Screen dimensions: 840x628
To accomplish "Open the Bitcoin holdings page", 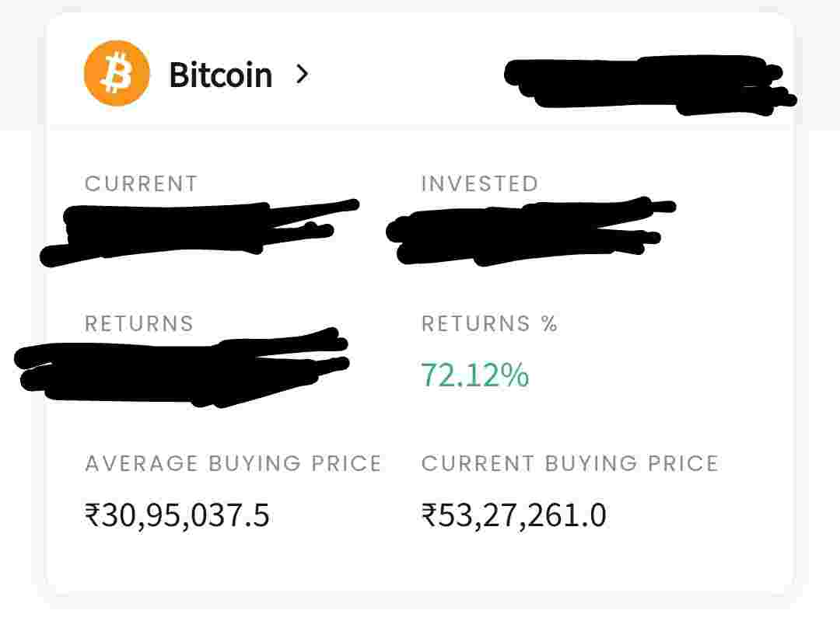I will 220,75.
